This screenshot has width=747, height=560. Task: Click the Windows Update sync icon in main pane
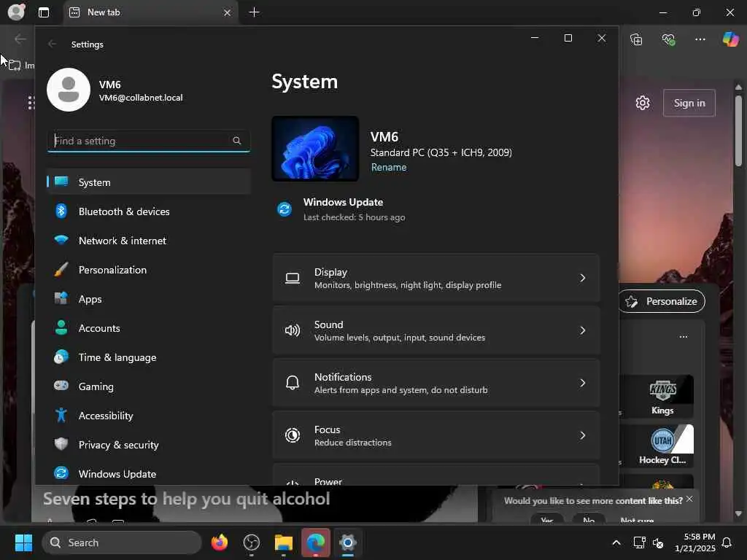tap(285, 209)
